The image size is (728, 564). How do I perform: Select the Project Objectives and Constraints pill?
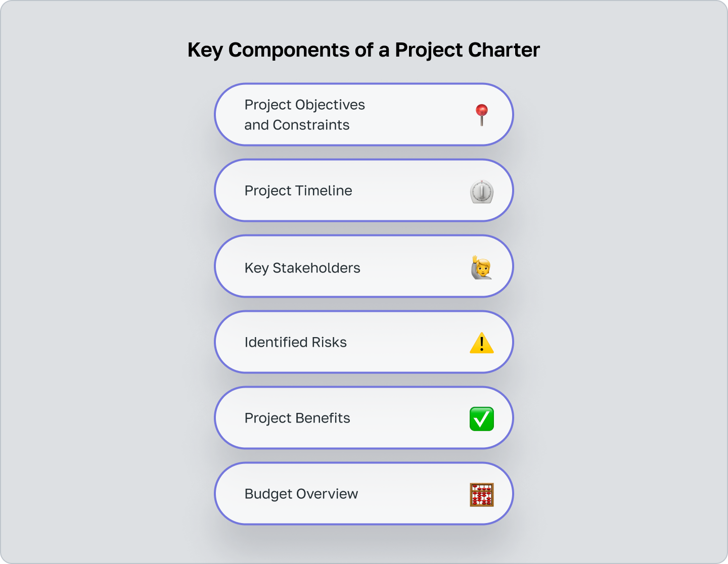[364, 115]
